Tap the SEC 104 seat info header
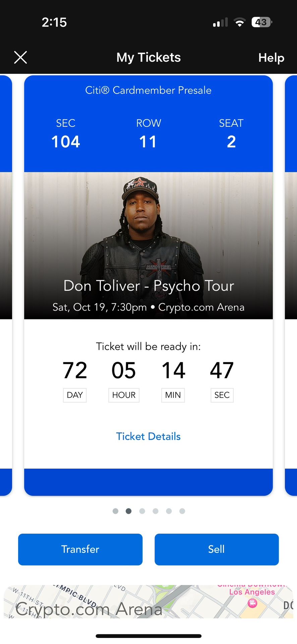 pyautogui.click(x=65, y=133)
